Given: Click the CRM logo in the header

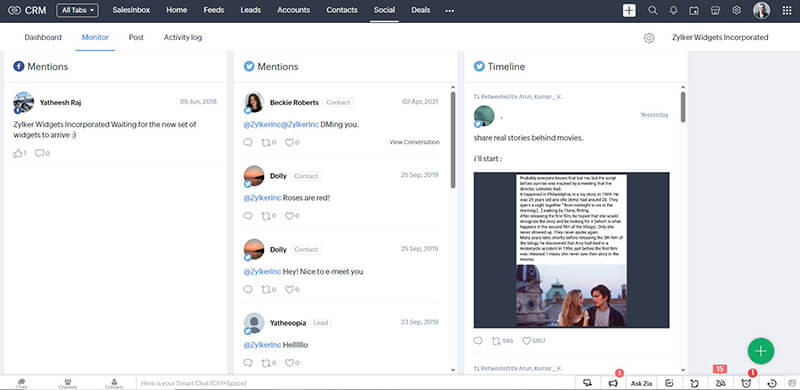Looking at the screenshot, I should click(28, 10).
